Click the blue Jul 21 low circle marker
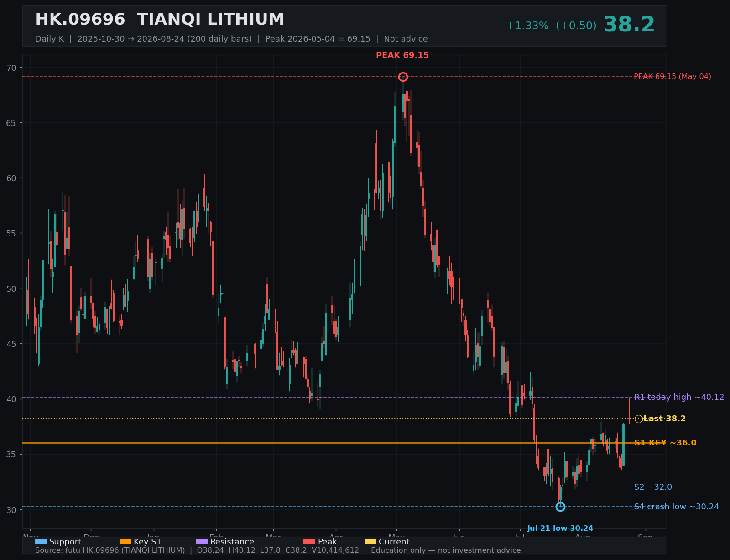The width and height of the screenshot is (730, 560). coord(560,507)
